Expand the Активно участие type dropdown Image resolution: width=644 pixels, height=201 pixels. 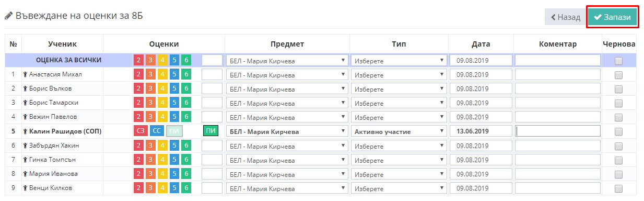pos(399,131)
